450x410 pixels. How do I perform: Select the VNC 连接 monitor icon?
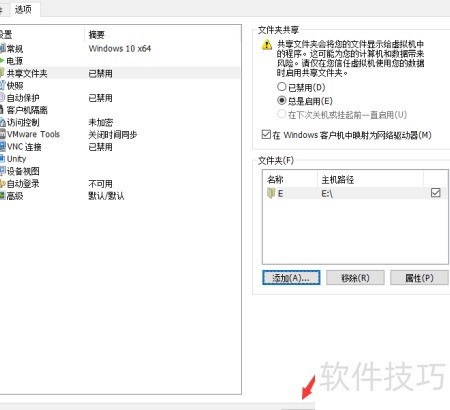[x=2, y=147]
